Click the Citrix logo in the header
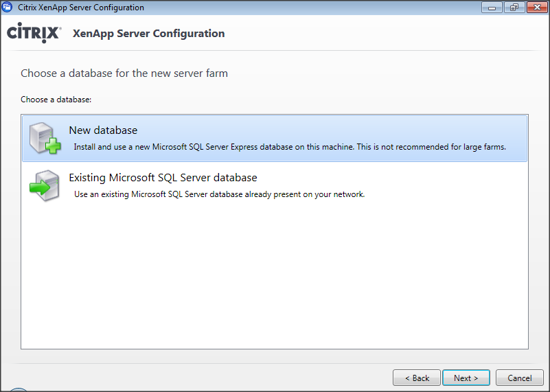550x392 pixels. click(34, 34)
